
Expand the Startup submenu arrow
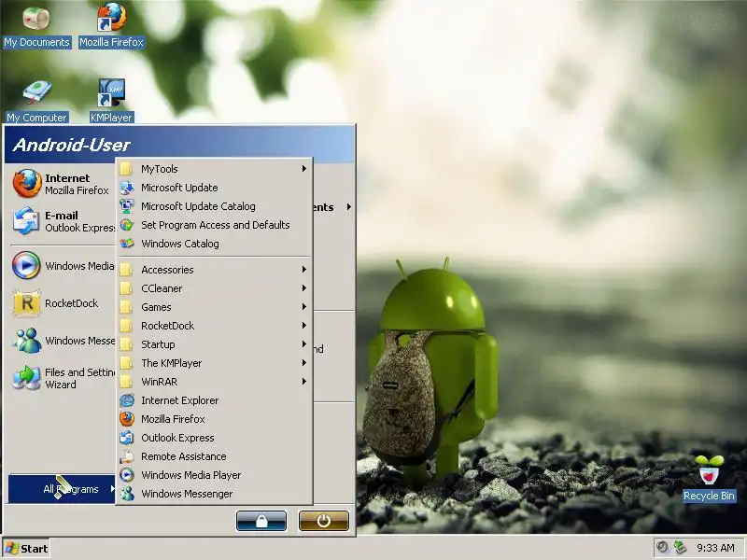(x=304, y=343)
